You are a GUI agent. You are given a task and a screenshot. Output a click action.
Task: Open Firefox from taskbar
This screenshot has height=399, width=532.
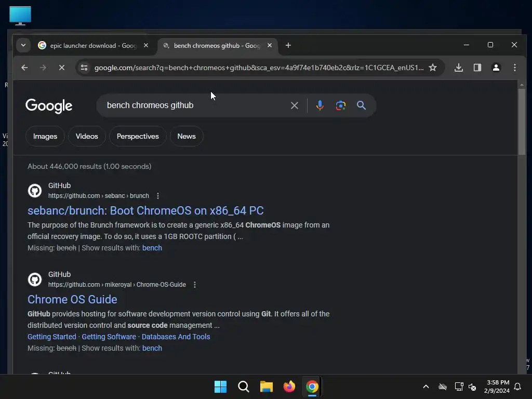click(x=289, y=387)
